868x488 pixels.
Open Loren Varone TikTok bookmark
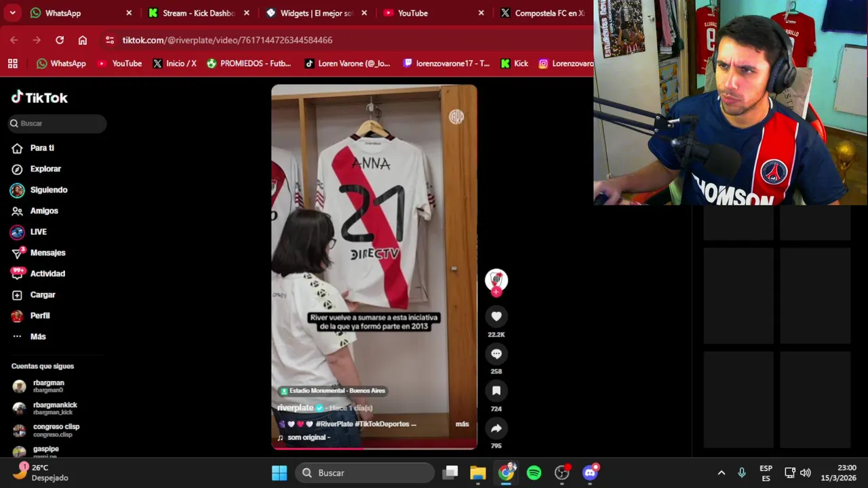(347, 64)
